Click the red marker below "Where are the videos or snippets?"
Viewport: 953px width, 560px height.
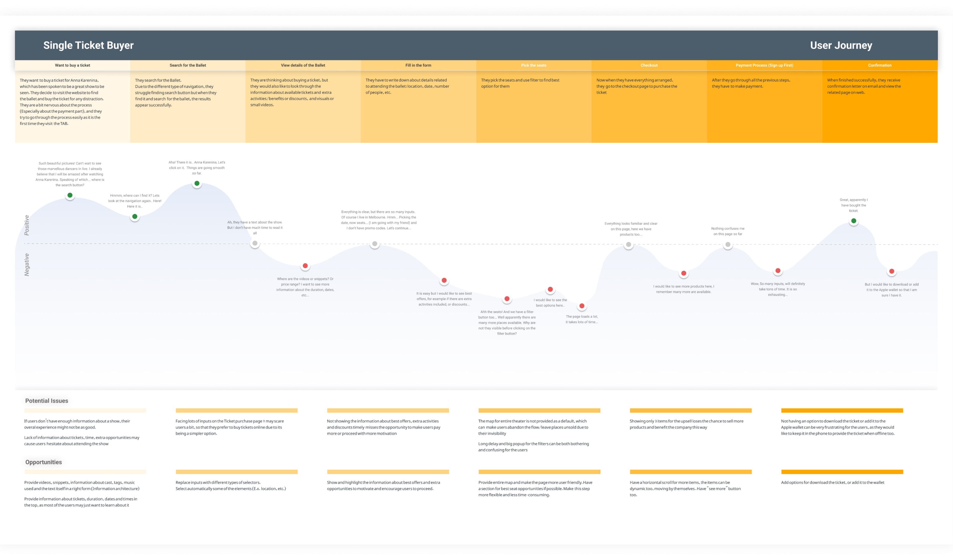(x=305, y=266)
